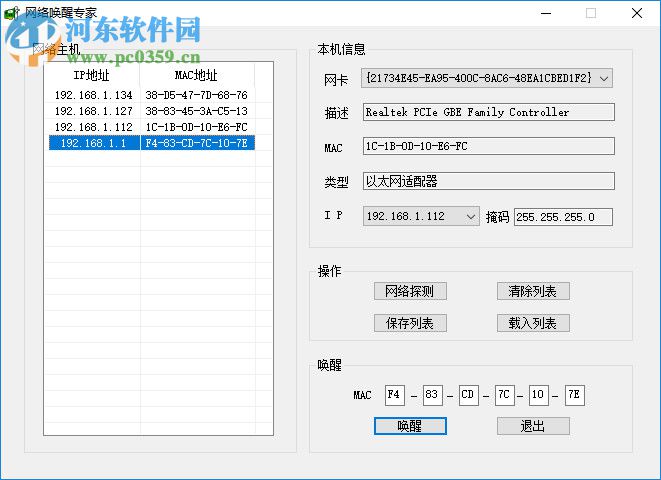The width and height of the screenshot is (661, 480).
Task: Click MAC cell 38-D5-47-7D-68-76
Action: [196, 95]
